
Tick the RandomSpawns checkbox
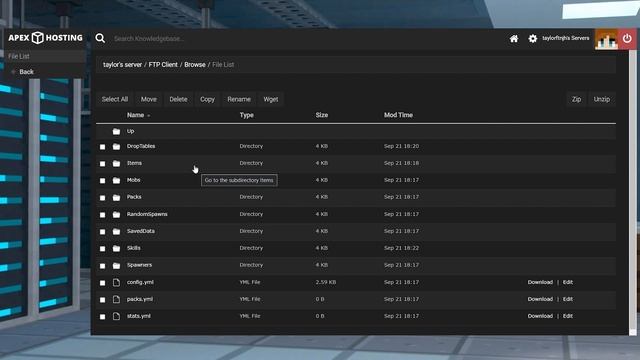102,215
